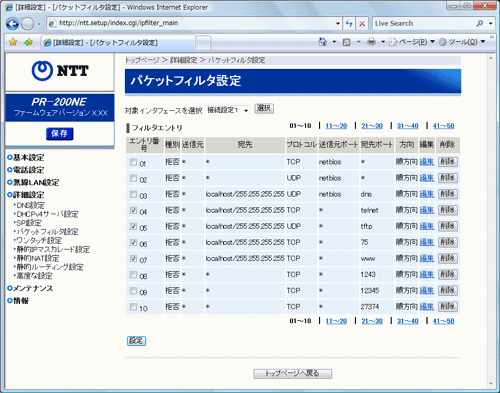Click the Refresh page icon
500x393 pixels.
(349, 23)
